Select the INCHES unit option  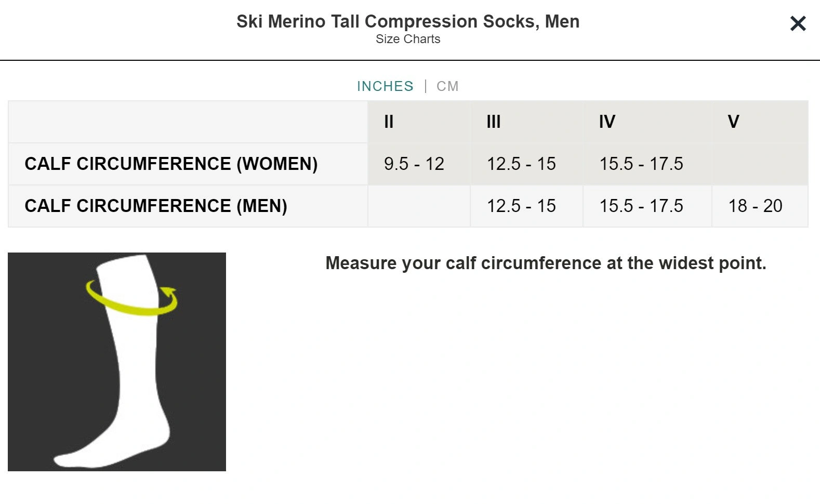point(385,86)
